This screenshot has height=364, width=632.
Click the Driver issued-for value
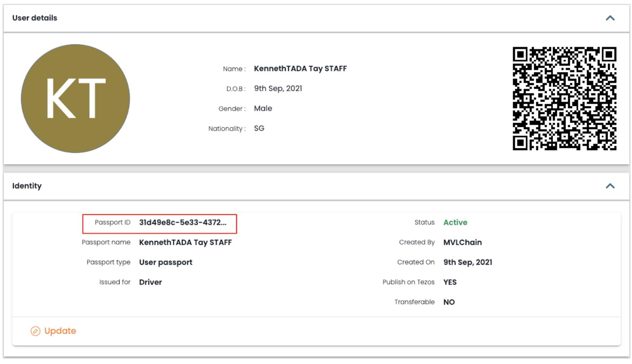(150, 282)
